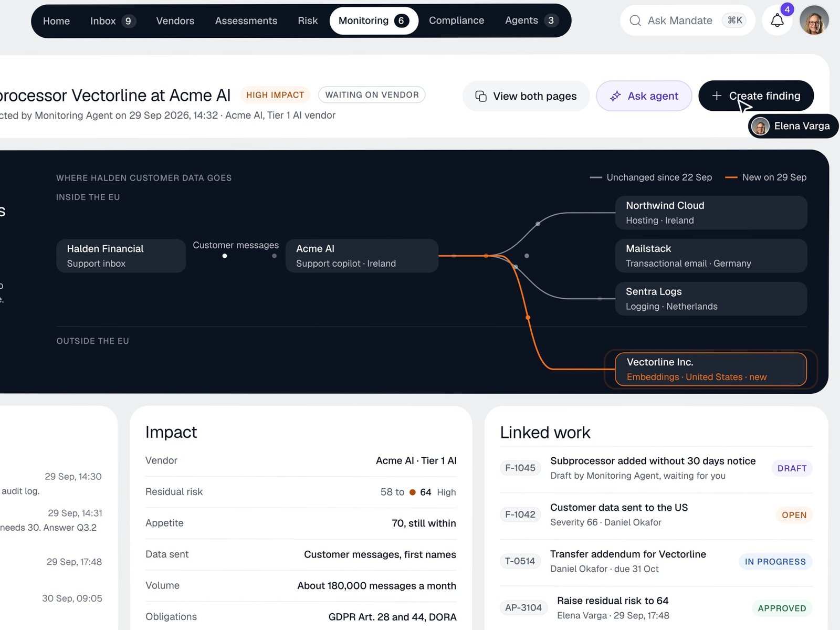Open the Inbox tab
The width and height of the screenshot is (840, 630).
point(112,21)
